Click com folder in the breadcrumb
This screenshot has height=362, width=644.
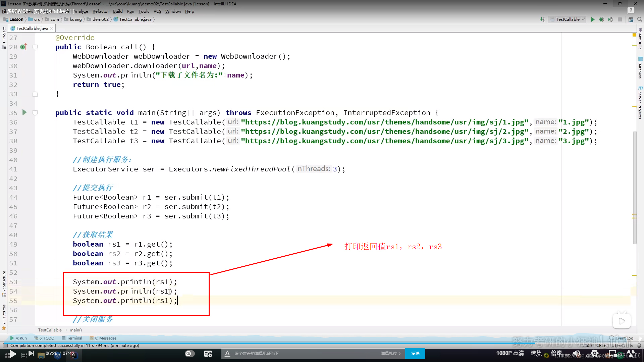click(52, 19)
